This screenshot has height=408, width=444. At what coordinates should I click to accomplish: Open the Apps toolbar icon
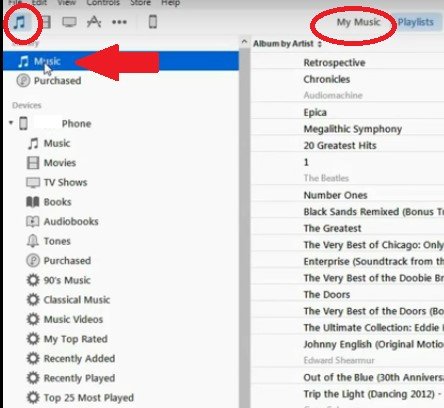pos(94,22)
